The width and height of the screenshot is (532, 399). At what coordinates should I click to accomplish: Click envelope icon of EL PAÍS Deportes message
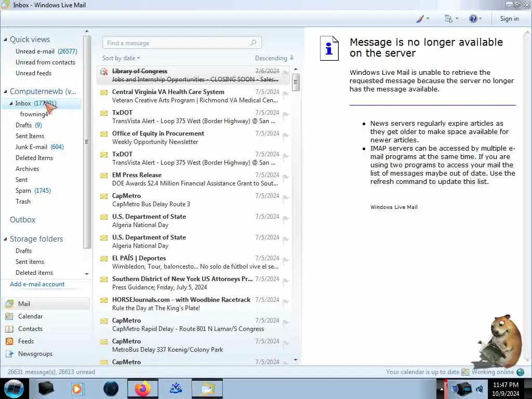click(x=104, y=259)
